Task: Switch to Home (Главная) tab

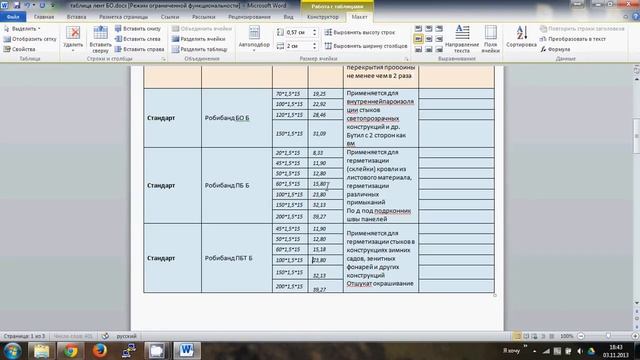Action: click(x=44, y=17)
